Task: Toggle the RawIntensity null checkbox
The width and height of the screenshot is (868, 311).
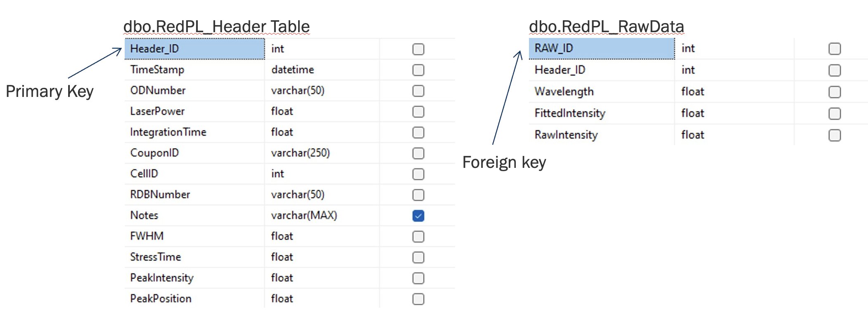Action: tap(834, 135)
